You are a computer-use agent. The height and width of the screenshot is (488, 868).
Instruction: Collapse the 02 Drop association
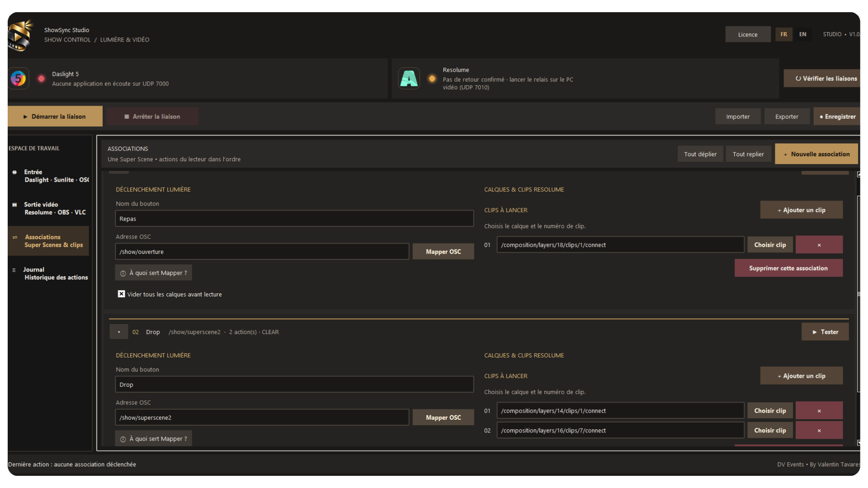pyautogui.click(x=119, y=332)
